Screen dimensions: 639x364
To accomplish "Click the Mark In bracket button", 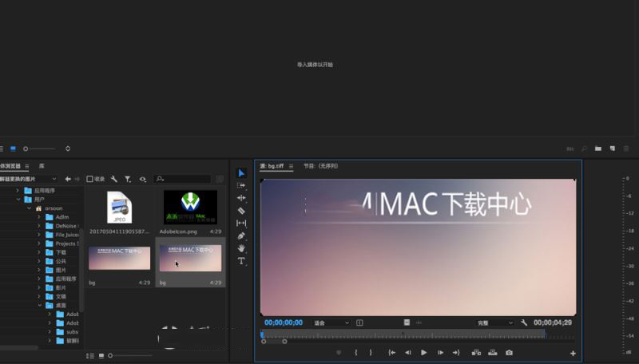I will (x=356, y=353).
